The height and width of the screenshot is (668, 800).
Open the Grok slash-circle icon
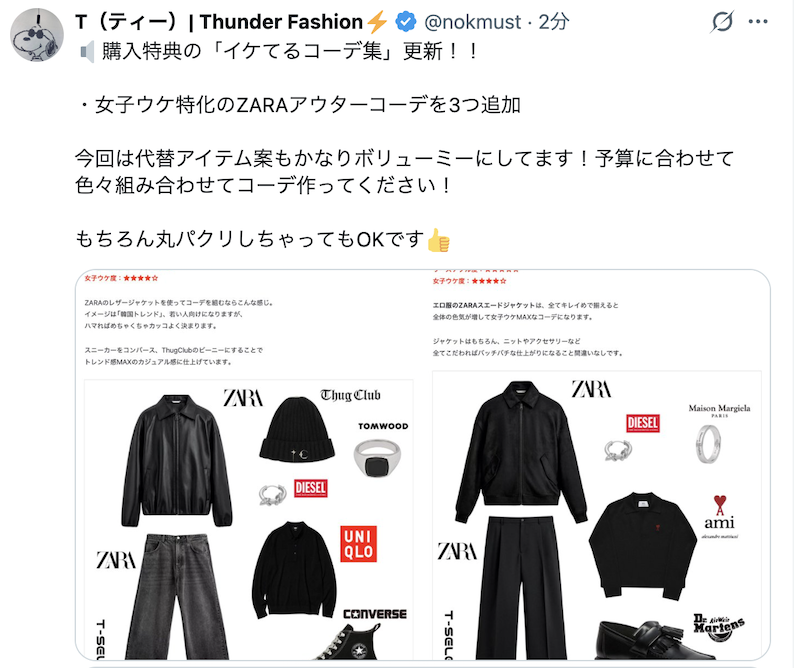click(722, 21)
